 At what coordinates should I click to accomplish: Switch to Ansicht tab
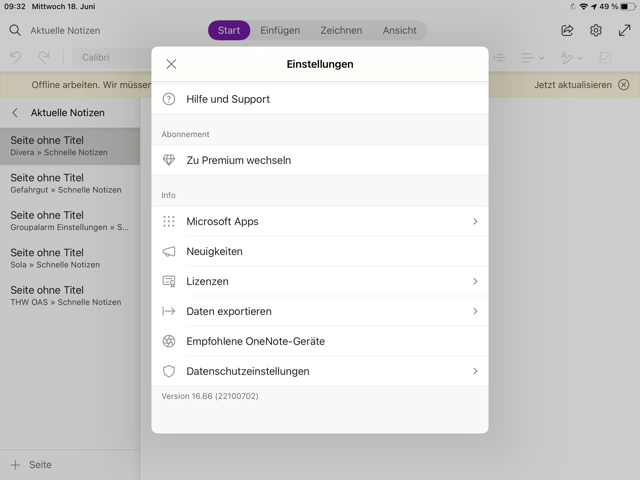pos(400,30)
